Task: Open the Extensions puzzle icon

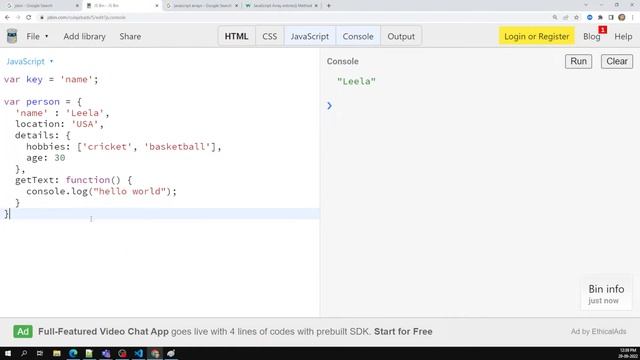Action: click(x=600, y=17)
